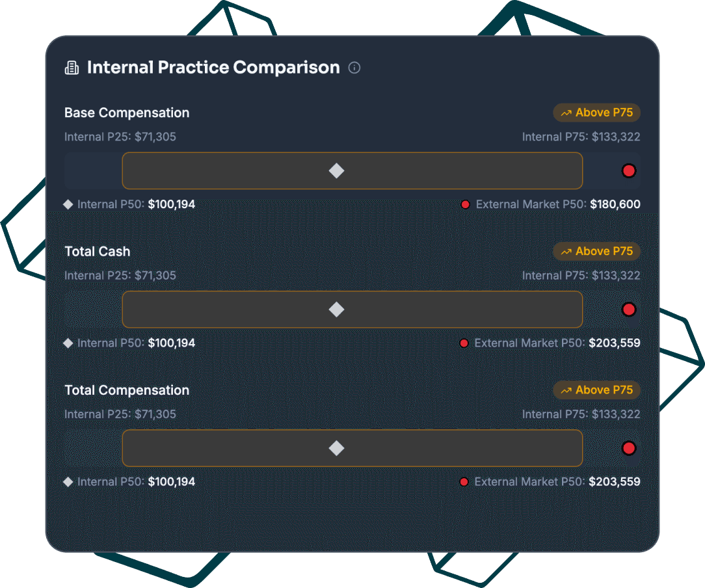Click the Above P75 badge for Base Compensation
Image resolution: width=705 pixels, height=588 pixels.
tap(596, 113)
